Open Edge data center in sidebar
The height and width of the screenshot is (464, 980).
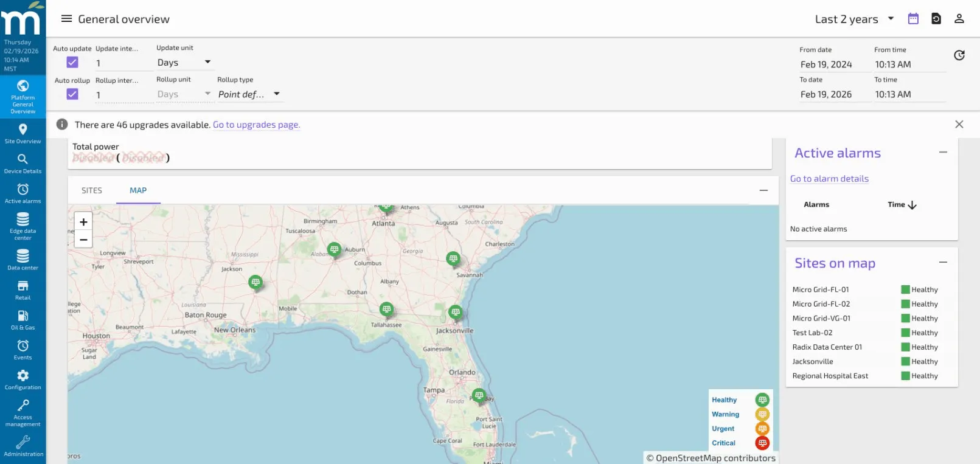23,226
